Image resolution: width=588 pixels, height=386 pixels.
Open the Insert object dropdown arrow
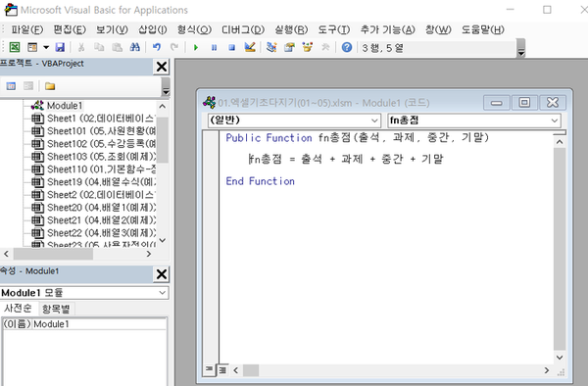46,47
